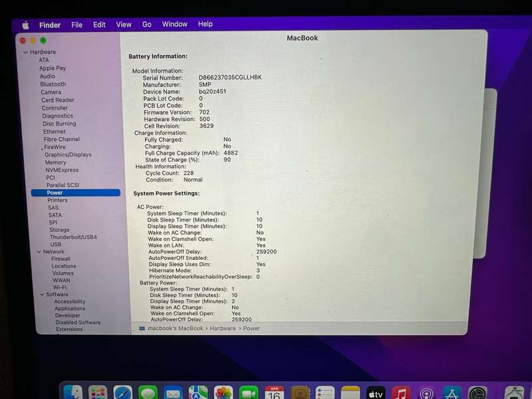Select Accessibility under Software
This screenshot has width=532, height=399.
(x=70, y=302)
